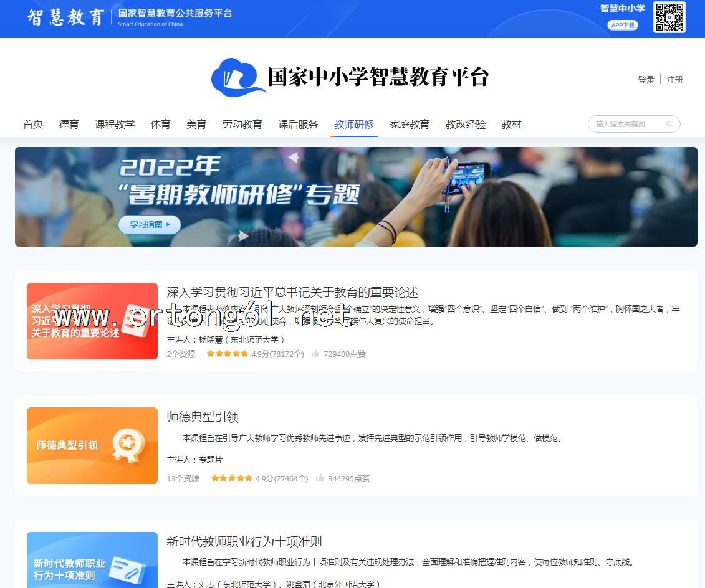Click thumbs-up icon beside 729400点赞

pyautogui.click(x=315, y=354)
